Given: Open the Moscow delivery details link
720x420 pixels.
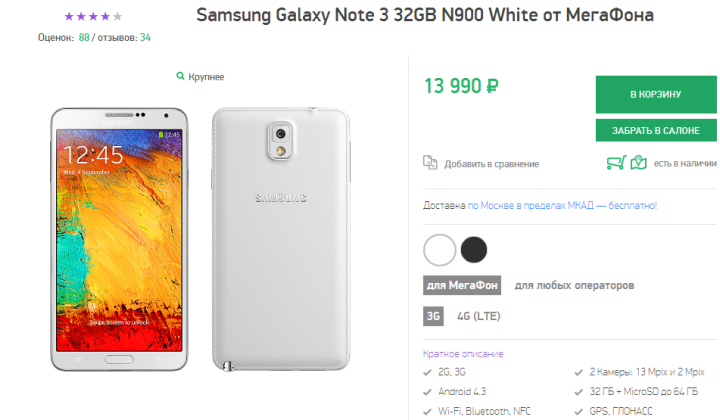Looking at the screenshot, I should tap(562, 206).
